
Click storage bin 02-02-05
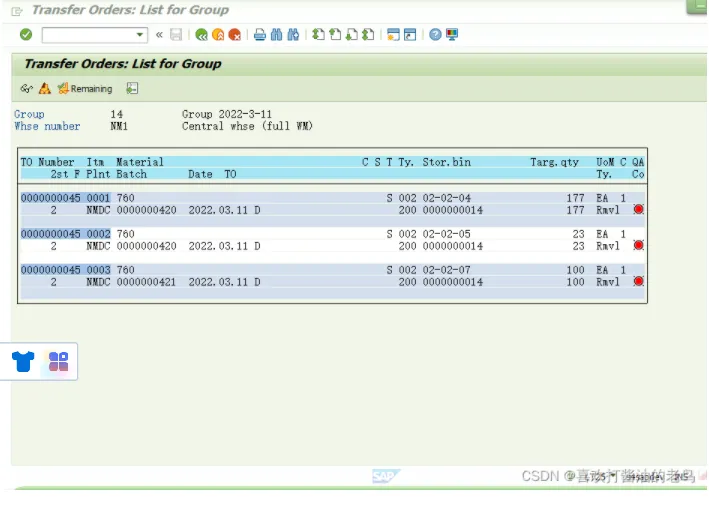446,234
